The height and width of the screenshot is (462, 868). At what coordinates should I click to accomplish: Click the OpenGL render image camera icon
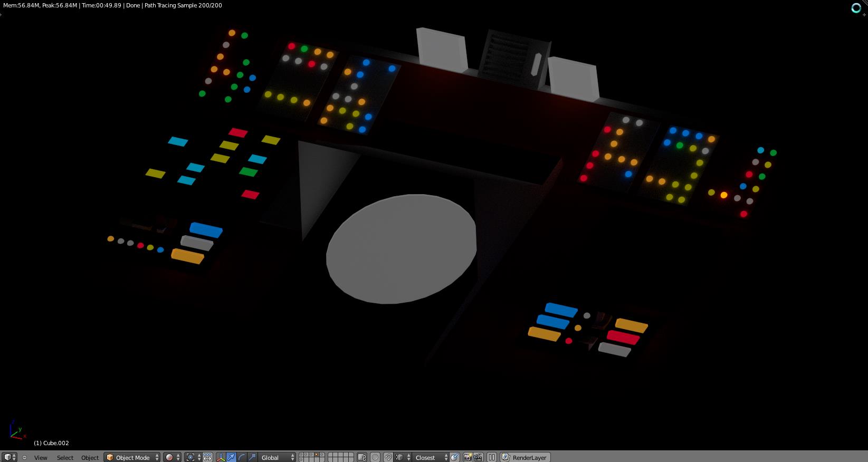pos(468,457)
